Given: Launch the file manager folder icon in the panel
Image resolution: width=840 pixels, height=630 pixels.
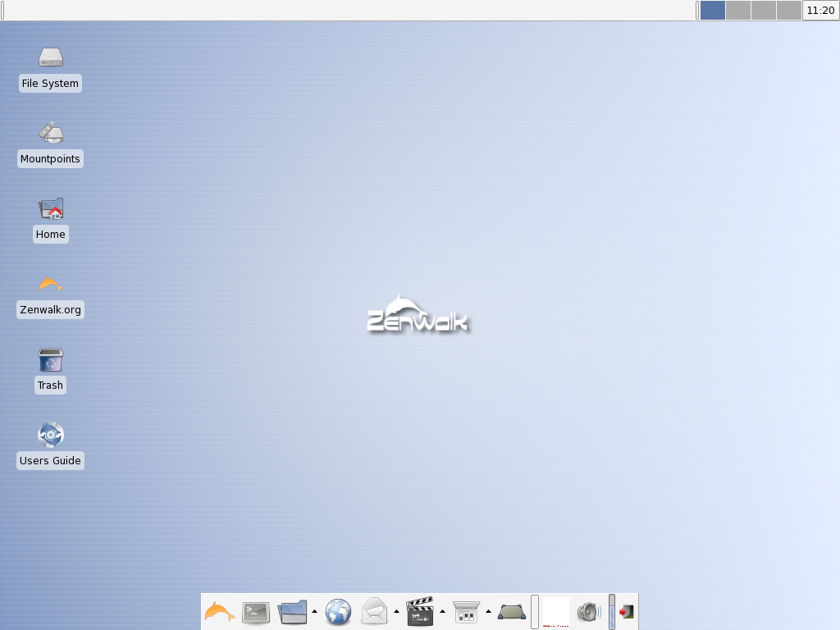Looking at the screenshot, I should coord(293,612).
